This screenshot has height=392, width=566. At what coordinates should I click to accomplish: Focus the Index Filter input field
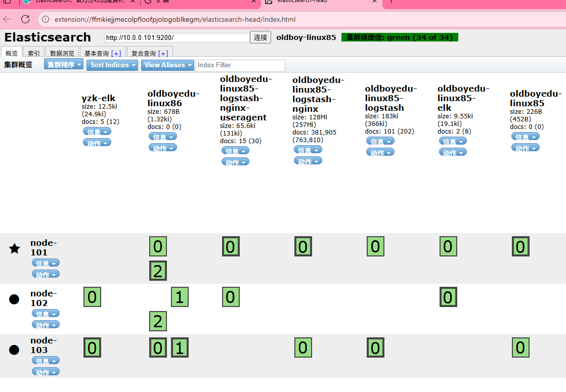pyautogui.click(x=240, y=65)
